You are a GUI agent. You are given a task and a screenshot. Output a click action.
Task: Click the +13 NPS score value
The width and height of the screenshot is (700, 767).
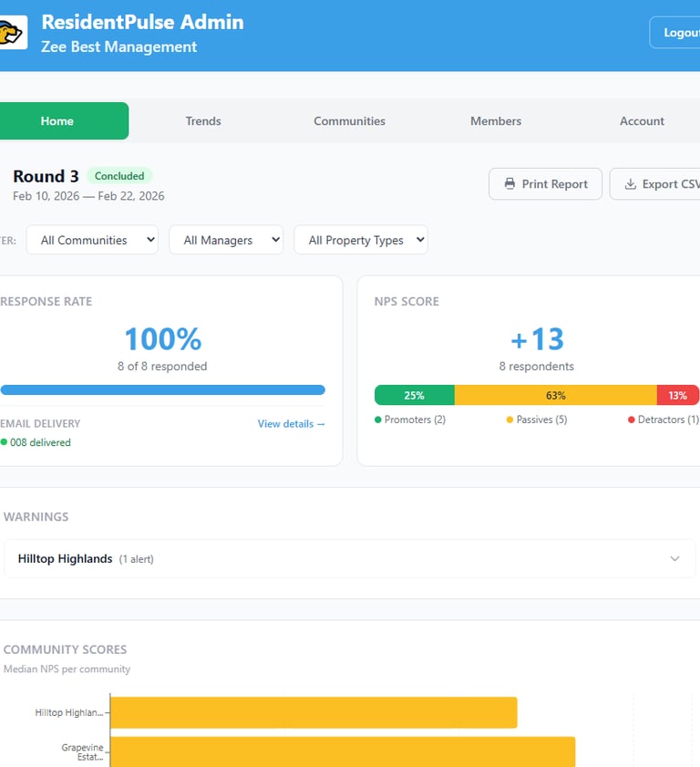(537, 339)
